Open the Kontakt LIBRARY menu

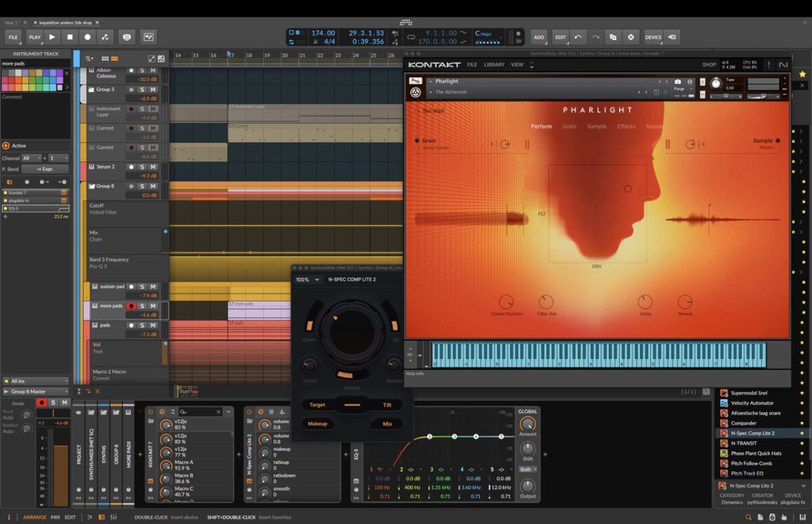tap(494, 65)
